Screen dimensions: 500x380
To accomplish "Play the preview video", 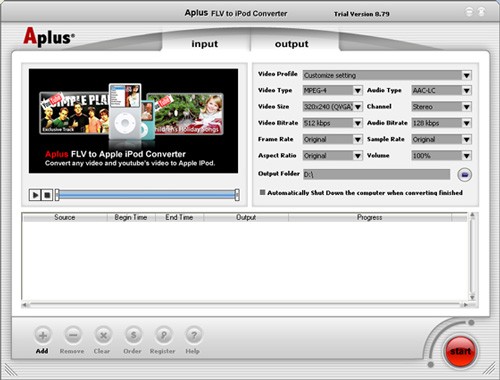I will [35, 195].
